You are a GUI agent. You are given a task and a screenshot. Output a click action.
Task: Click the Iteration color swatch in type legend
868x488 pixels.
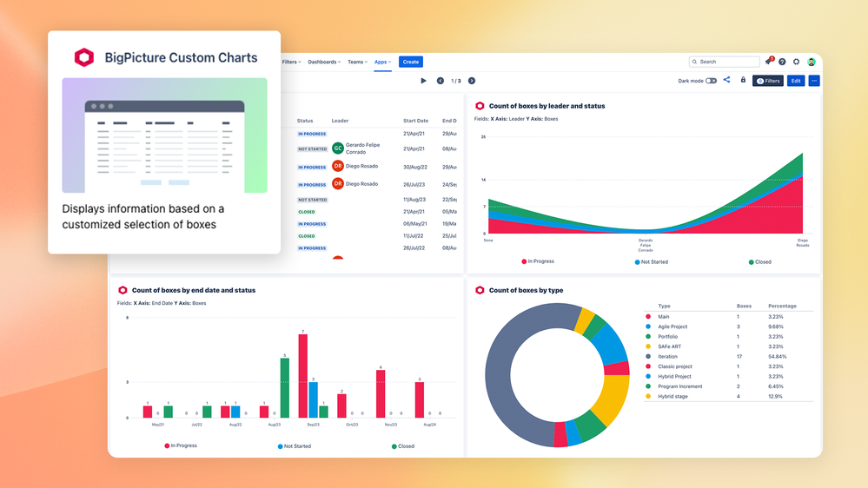point(648,356)
